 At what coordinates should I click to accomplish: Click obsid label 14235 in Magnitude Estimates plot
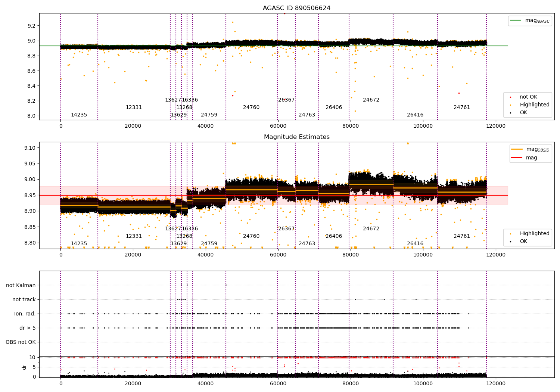click(79, 244)
